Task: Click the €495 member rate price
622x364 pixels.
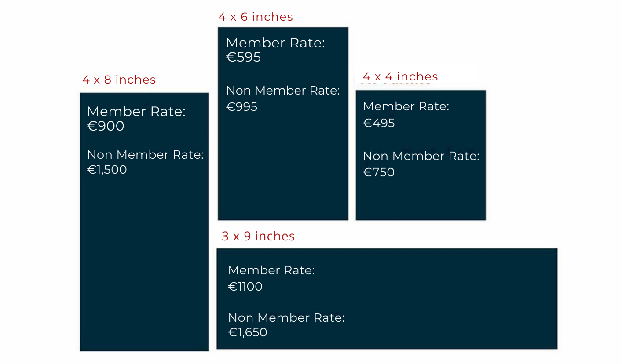Action: coord(379,123)
